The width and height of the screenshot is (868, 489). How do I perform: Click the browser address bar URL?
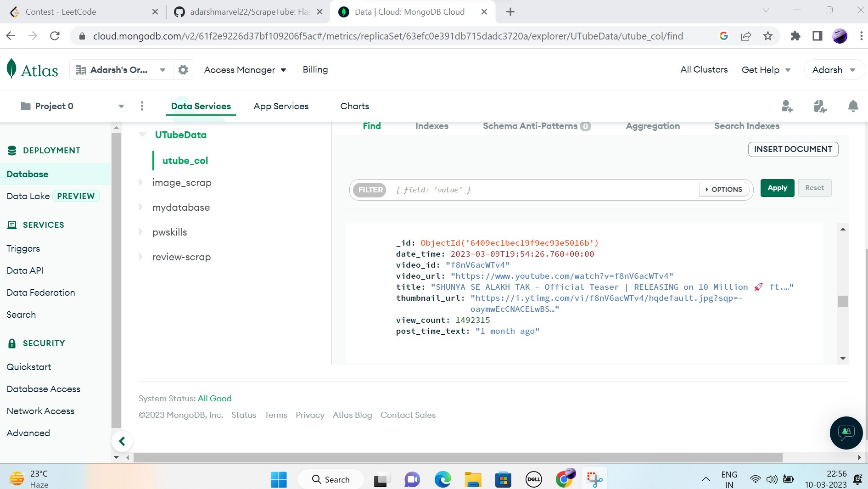(x=388, y=36)
